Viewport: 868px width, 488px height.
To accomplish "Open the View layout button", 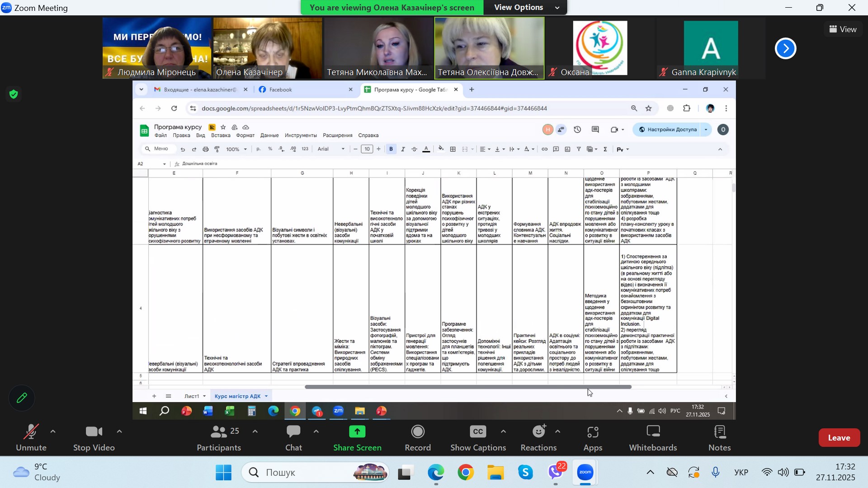I will click(x=843, y=29).
